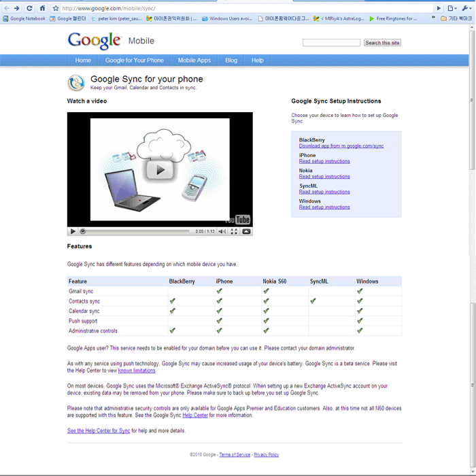Click the popup menu icon on the video bar

pyautogui.click(x=246, y=231)
